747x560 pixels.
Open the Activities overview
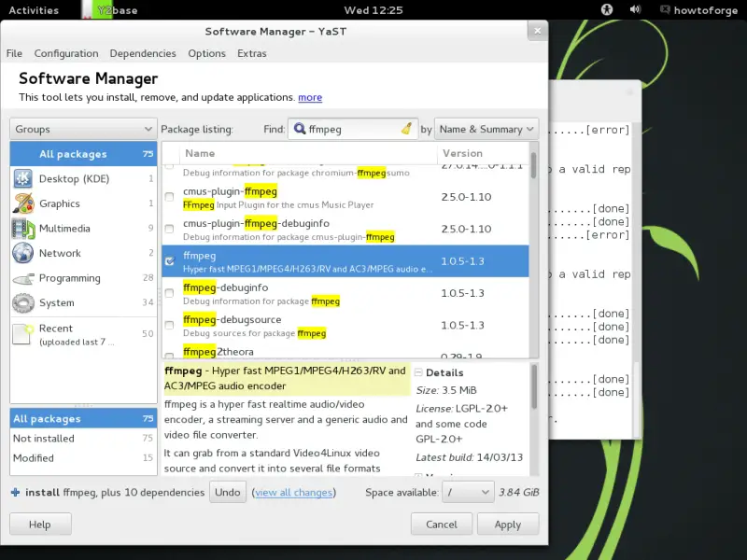[34, 10]
